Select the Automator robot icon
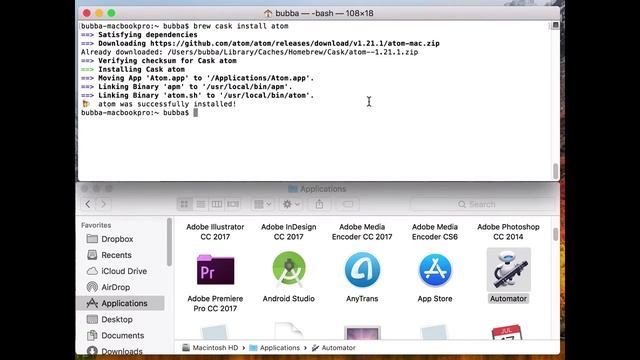Screen dimensions: 640x360 509,269
